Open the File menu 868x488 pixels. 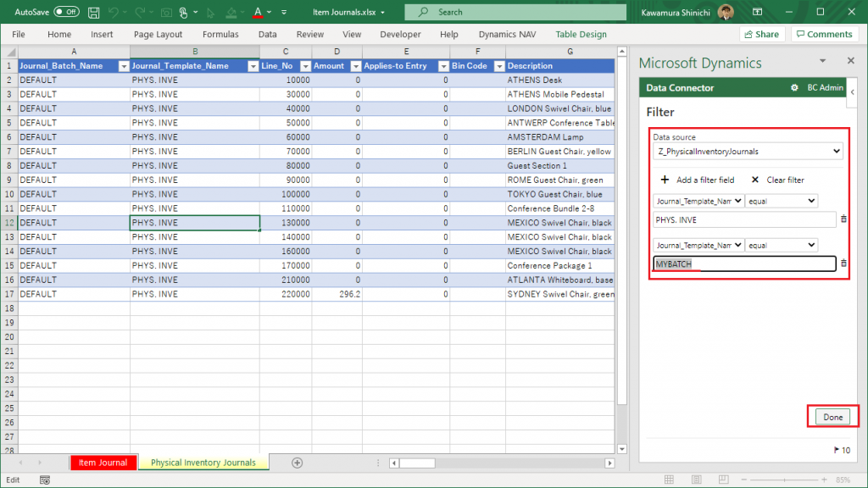pyautogui.click(x=19, y=34)
